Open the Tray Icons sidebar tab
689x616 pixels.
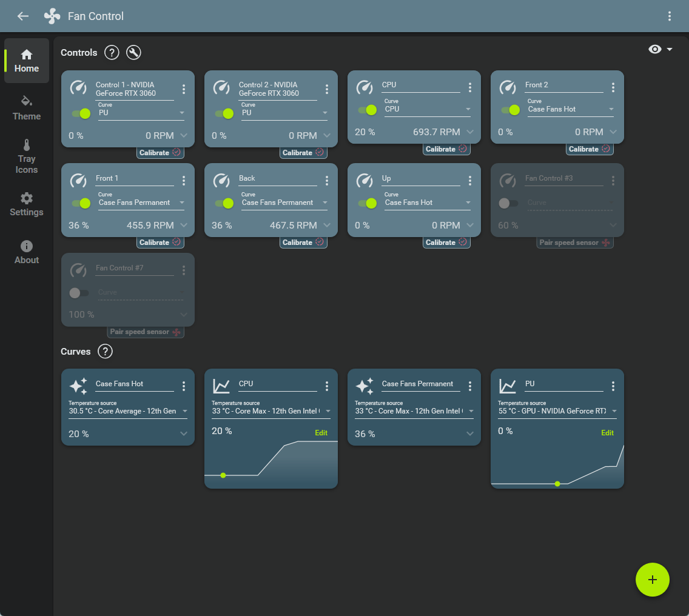[x=27, y=156]
